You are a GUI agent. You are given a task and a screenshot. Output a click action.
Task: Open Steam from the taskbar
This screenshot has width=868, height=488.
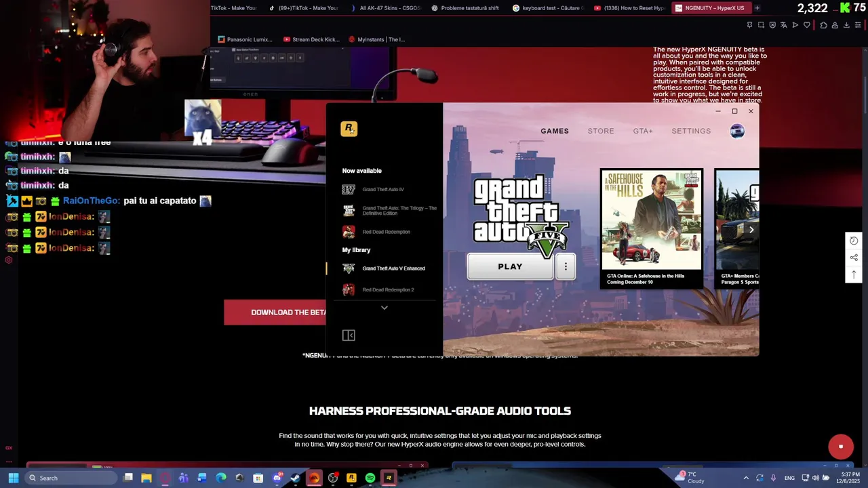(x=296, y=478)
